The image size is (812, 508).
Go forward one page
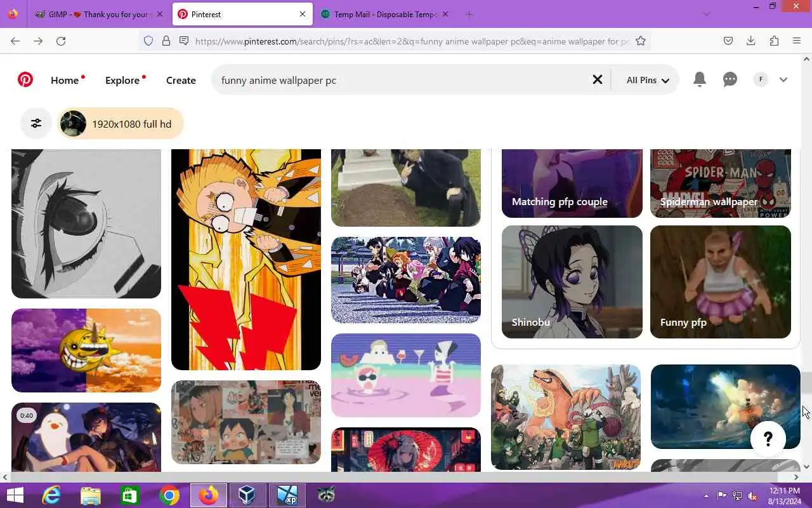click(38, 41)
